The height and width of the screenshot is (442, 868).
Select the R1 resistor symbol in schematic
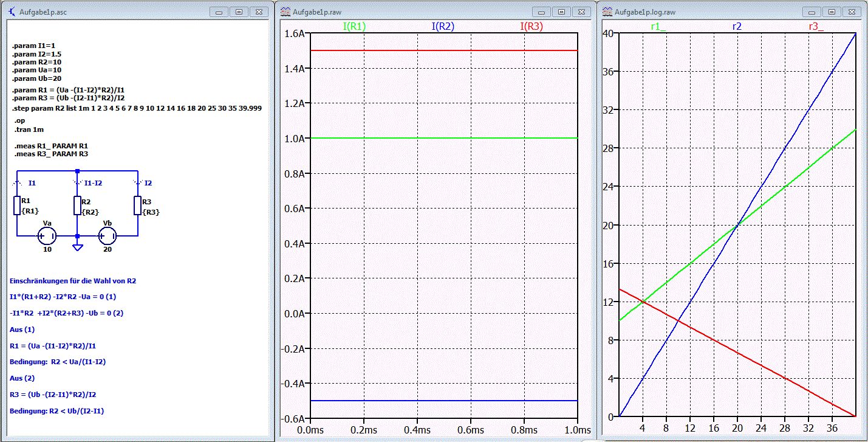click(x=17, y=205)
